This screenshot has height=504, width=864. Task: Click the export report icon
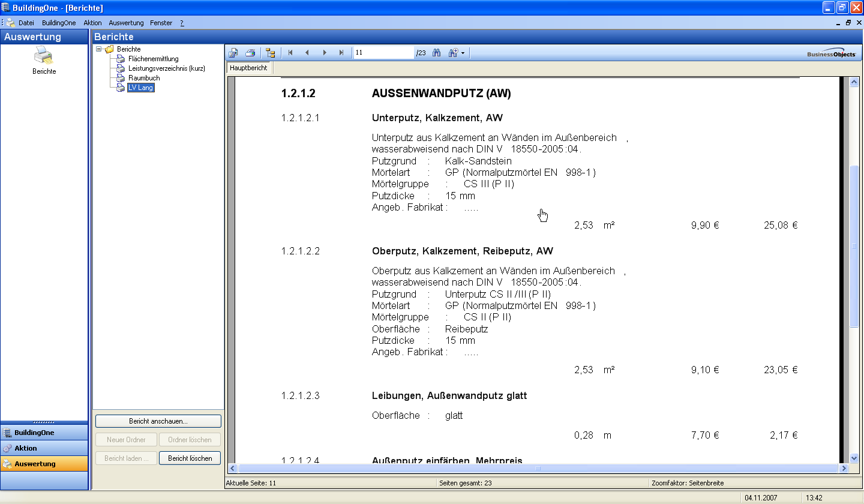tap(234, 53)
